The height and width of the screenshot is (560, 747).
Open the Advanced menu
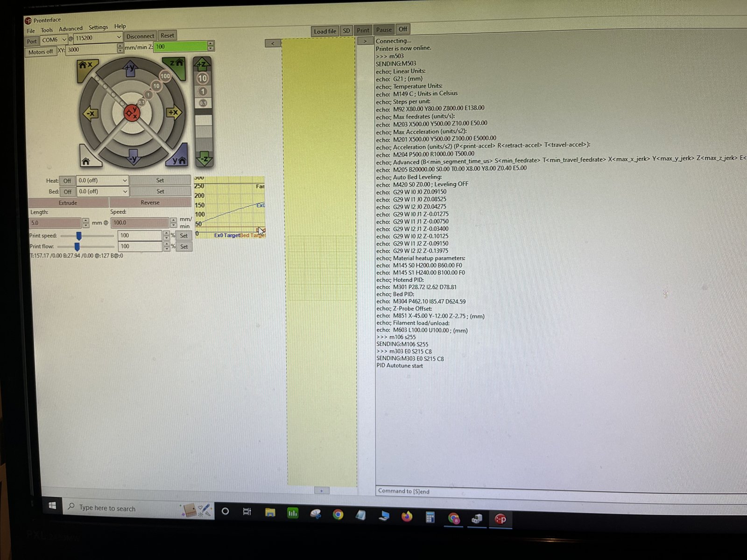(70, 28)
